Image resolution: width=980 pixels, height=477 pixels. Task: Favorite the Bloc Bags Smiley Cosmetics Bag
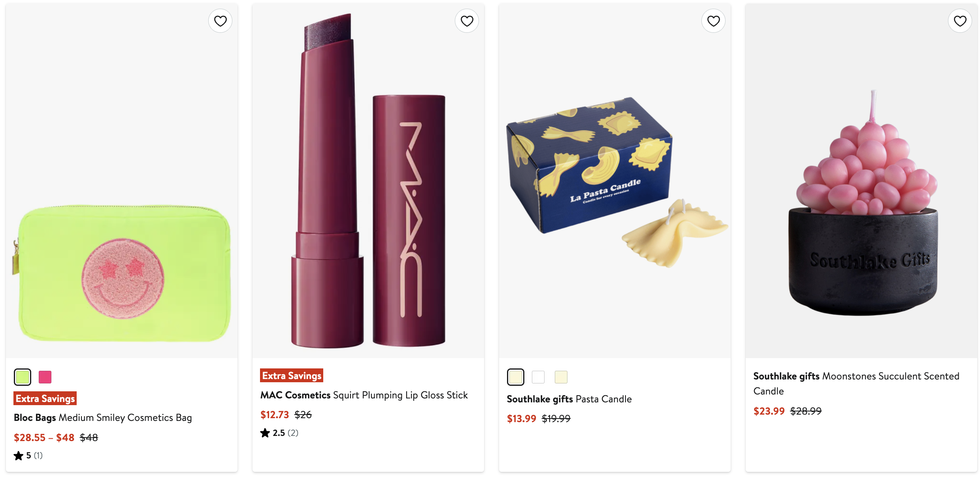(220, 21)
